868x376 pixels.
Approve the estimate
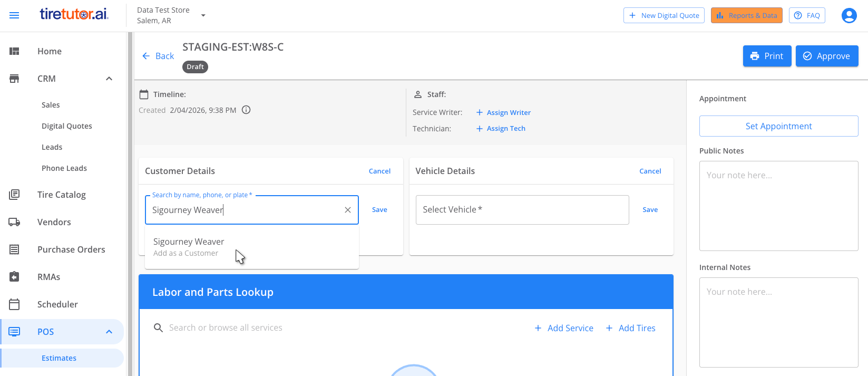click(x=826, y=56)
